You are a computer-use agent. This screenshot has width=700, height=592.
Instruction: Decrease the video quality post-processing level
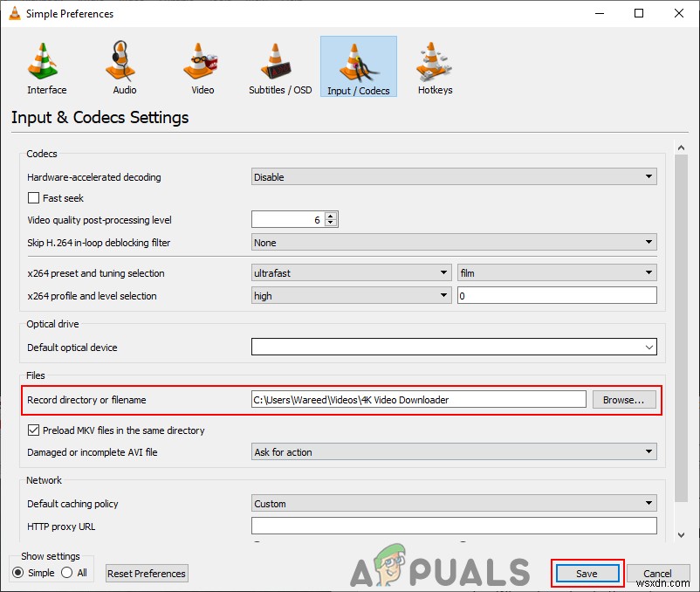[x=330, y=223]
